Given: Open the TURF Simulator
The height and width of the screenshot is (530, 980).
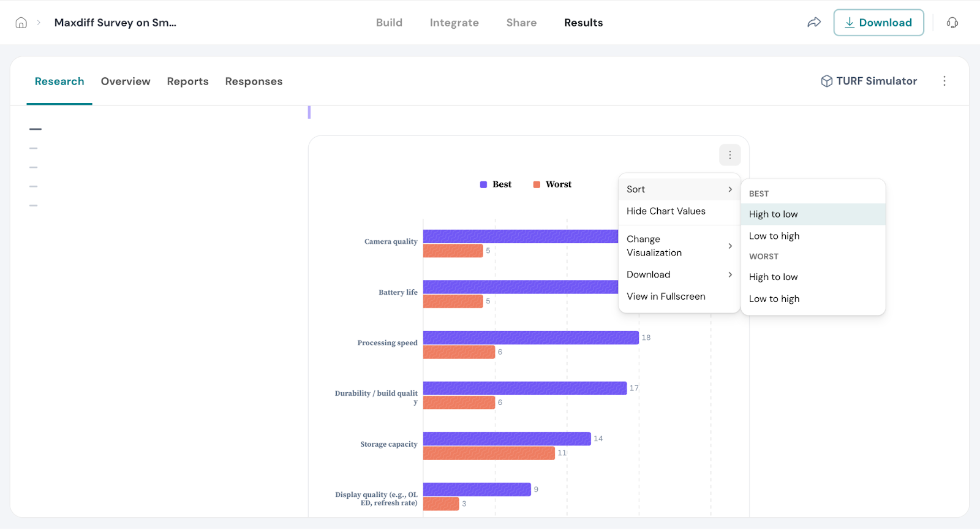Looking at the screenshot, I should click(869, 81).
